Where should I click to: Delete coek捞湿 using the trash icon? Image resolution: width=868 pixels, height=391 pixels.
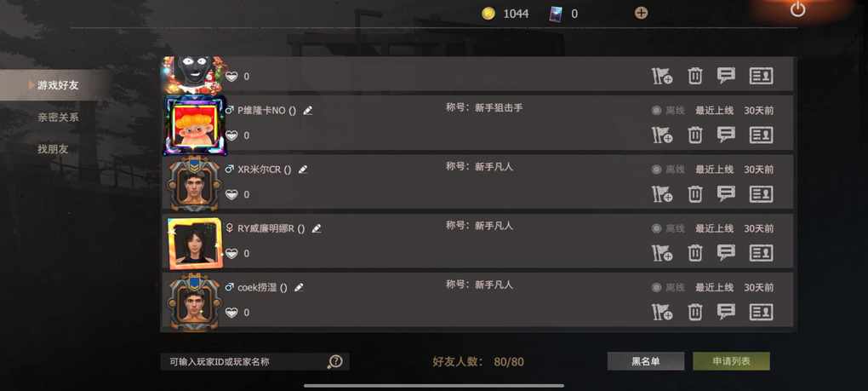coord(694,313)
